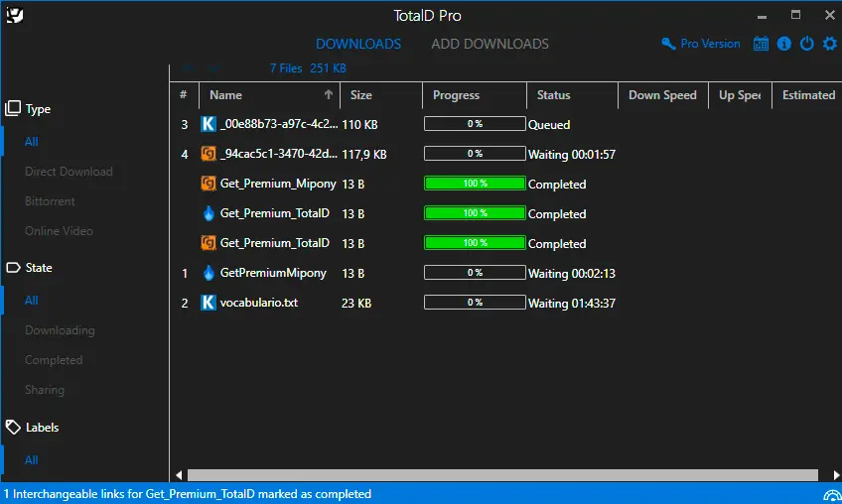This screenshot has width=842, height=504.
Task: Sort by the Down Speed column header
Action: [663, 95]
